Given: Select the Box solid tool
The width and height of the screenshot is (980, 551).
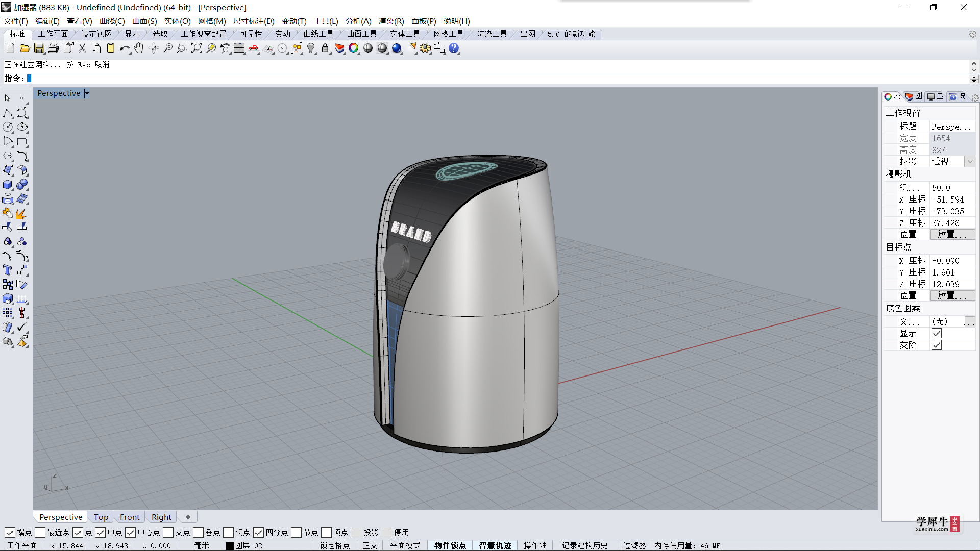Looking at the screenshot, I should tap(8, 184).
